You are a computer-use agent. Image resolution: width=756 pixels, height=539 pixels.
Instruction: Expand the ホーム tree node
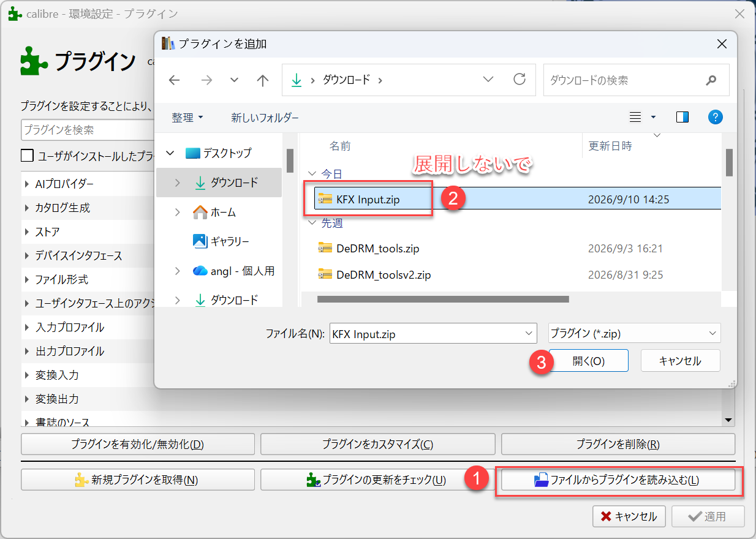(178, 213)
